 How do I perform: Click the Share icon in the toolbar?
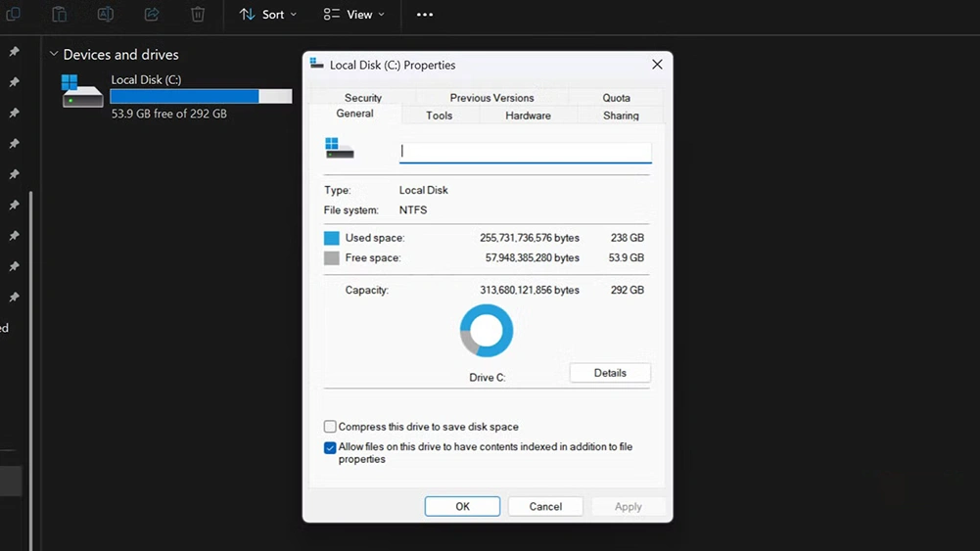(152, 14)
